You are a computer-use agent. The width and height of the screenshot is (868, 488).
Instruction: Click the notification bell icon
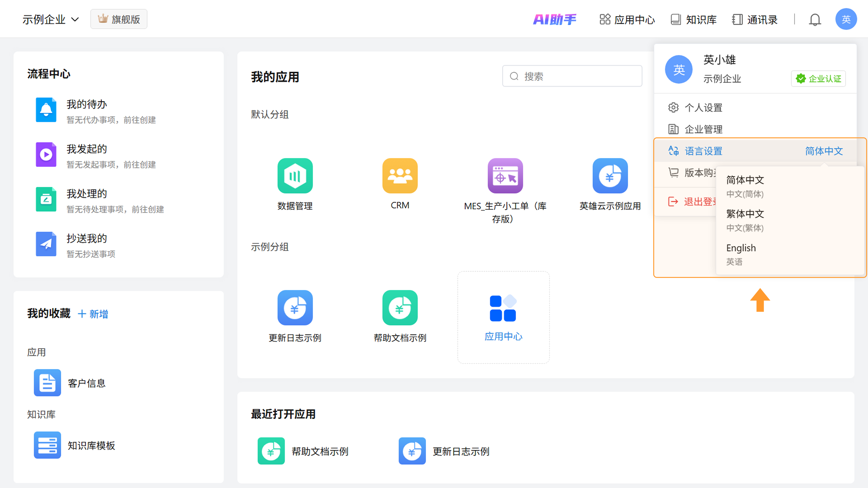(x=815, y=19)
